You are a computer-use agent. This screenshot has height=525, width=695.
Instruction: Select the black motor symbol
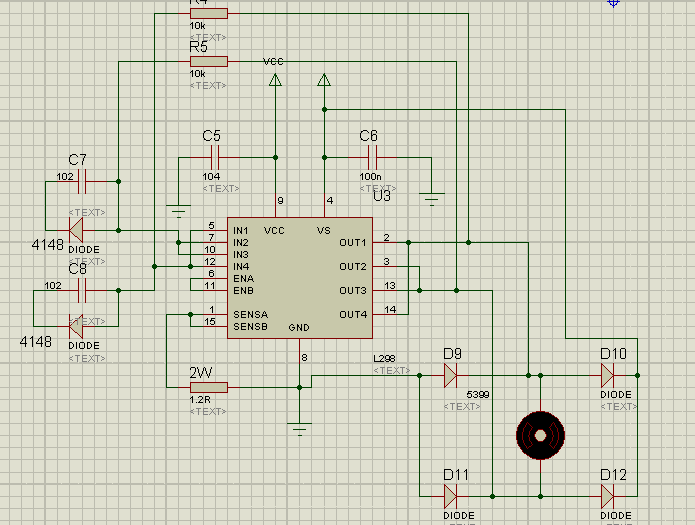[x=540, y=435]
